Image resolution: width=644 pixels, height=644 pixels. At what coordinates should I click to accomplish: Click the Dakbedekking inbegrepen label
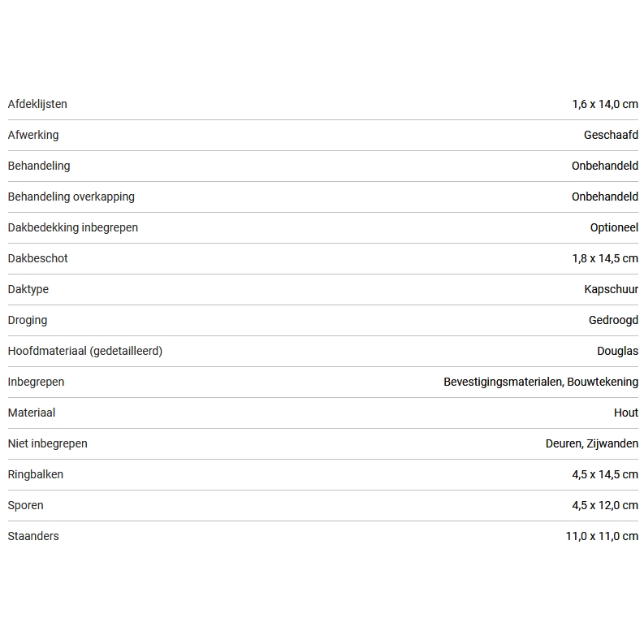(73, 227)
